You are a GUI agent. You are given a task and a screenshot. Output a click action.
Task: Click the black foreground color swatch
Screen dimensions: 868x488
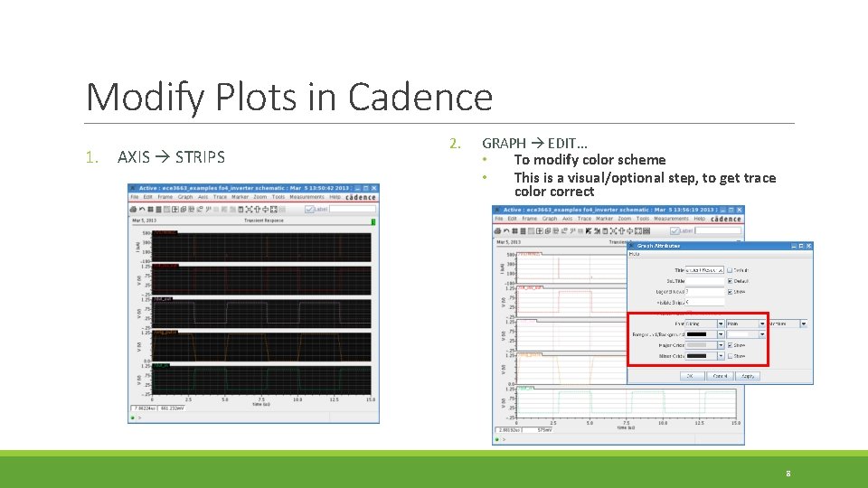pyautogui.click(x=696, y=334)
